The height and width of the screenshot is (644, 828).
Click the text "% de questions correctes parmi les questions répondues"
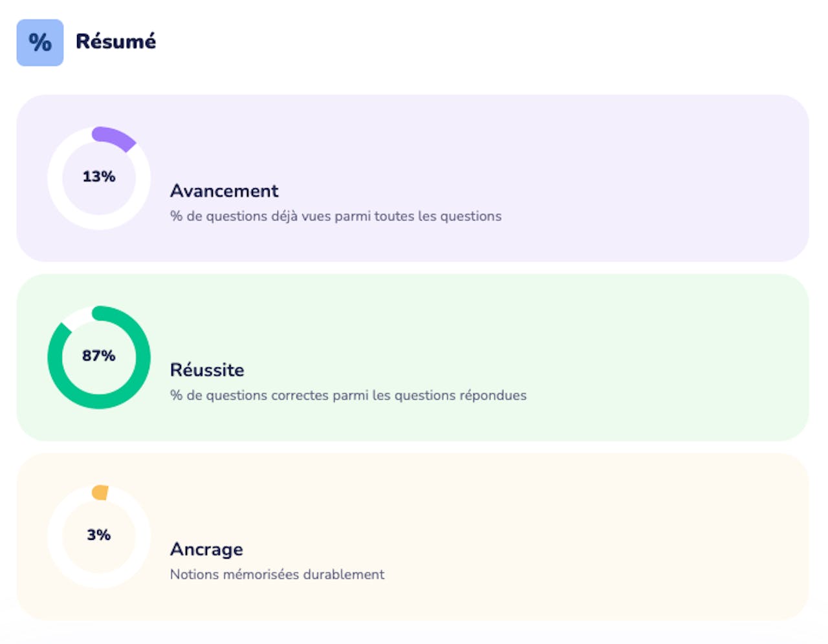pyautogui.click(x=348, y=395)
